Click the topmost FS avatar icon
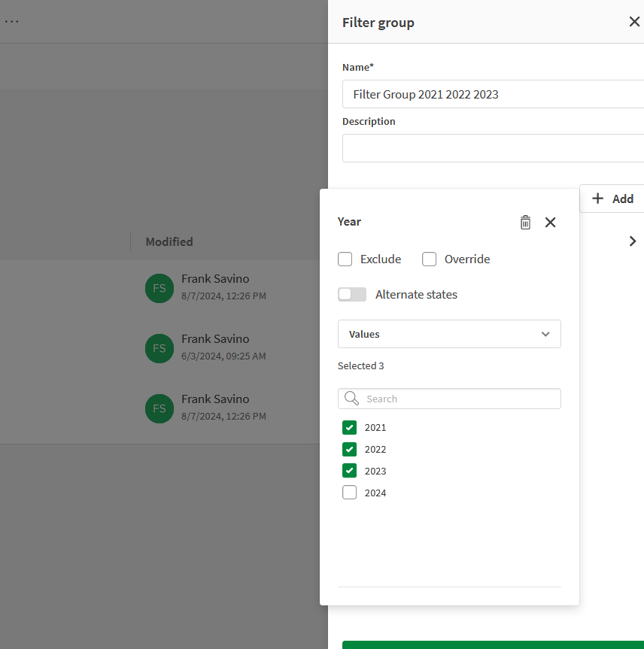The width and height of the screenshot is (644, 649). point(159,288)
